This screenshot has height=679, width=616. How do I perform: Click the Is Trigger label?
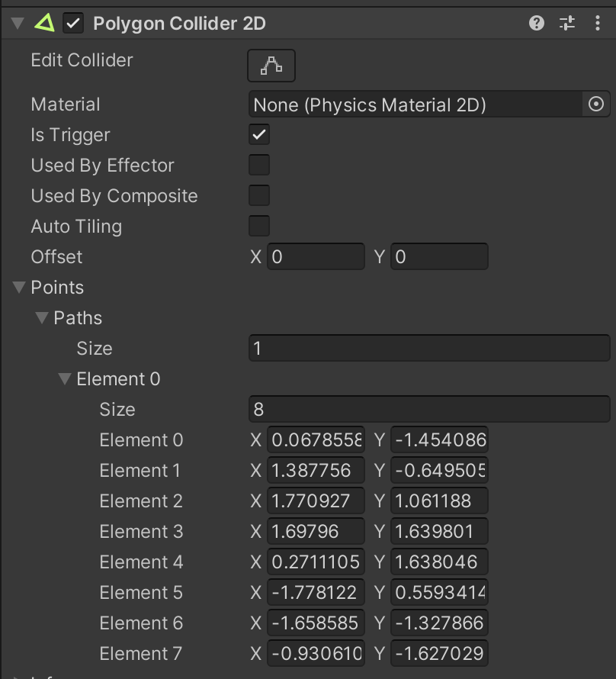tap(70, 135)
